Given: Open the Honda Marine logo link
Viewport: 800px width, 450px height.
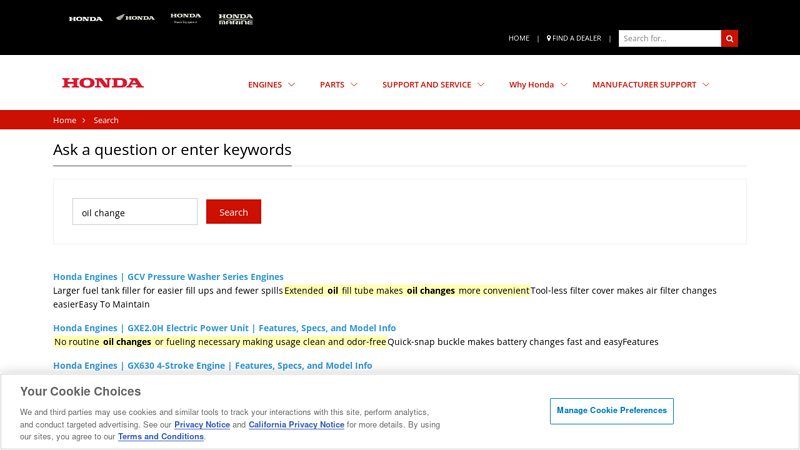Looking at the screenshot, I should (x=236, y=18).
